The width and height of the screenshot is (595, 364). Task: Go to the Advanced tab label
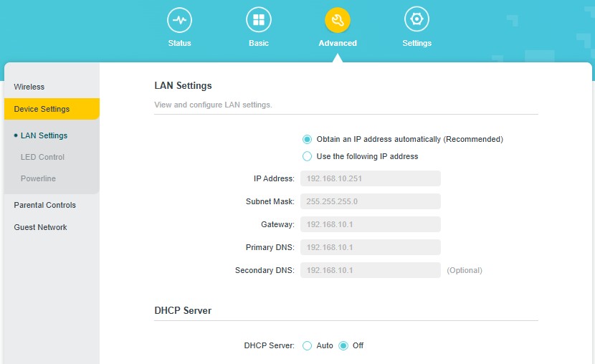(338, 43)
